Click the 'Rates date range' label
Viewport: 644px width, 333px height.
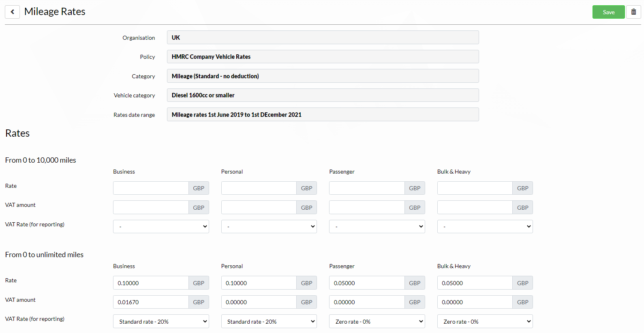pyautogui.click(x=134, y=115)
